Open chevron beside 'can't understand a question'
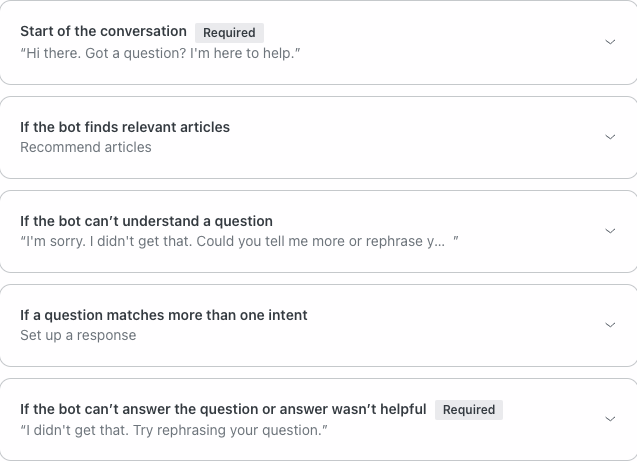The height and width of the screenshot is (461, 637). pos(610,231)
